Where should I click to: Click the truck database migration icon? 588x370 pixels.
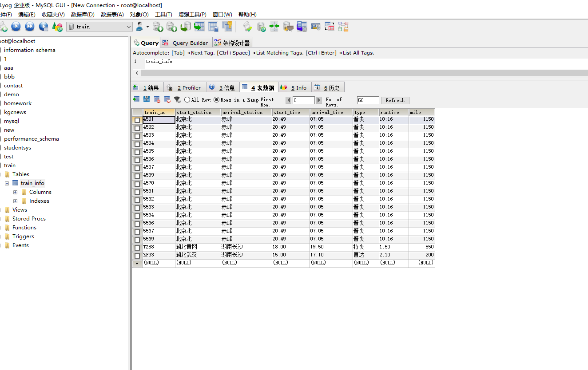tap(288, 27)
